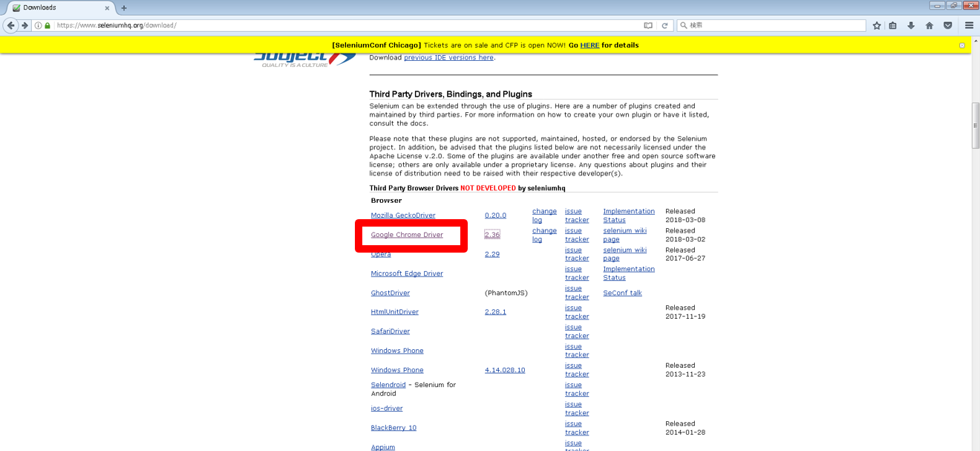Toggle reader view in the address bar

[648, 25]
